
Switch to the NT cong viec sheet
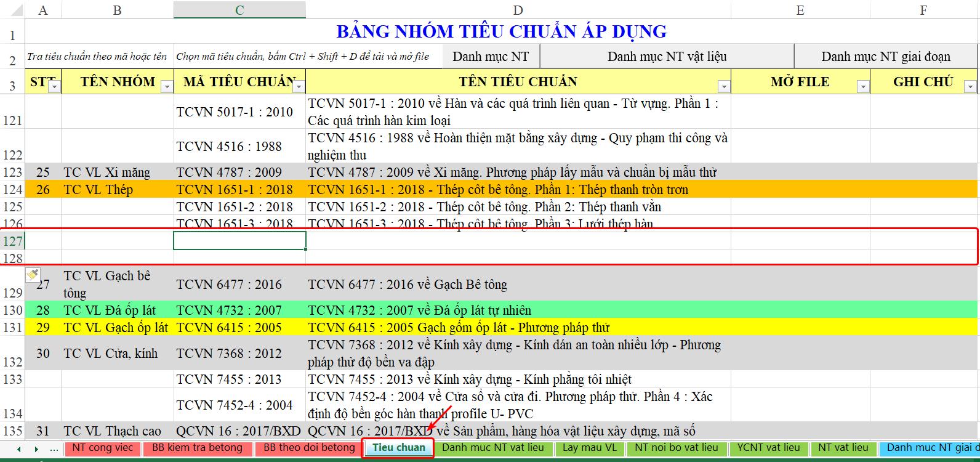pyautogui.click(x=102, y=448)
